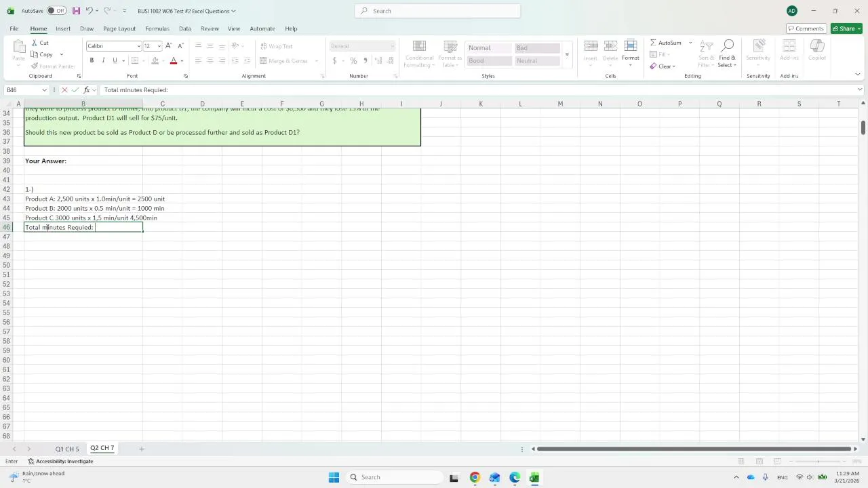Open Find & Select magnifier icon
Screen dimensions: 868x488
click(728, 45)
